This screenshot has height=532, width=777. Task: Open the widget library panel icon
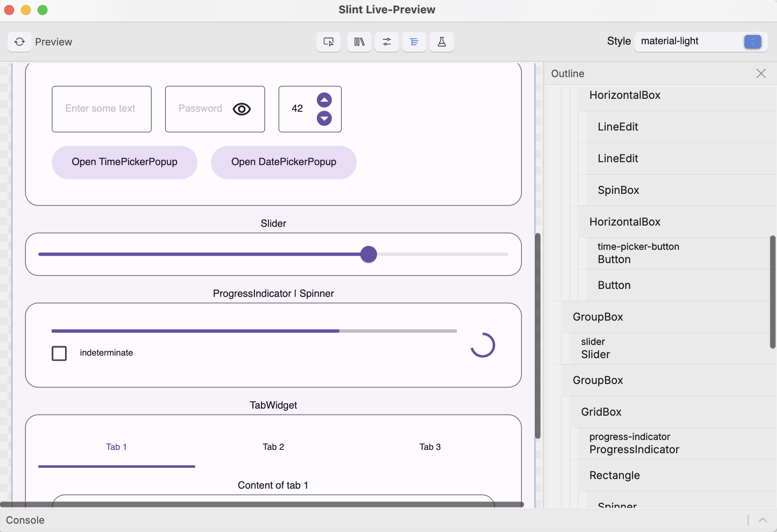pos(359,42)
